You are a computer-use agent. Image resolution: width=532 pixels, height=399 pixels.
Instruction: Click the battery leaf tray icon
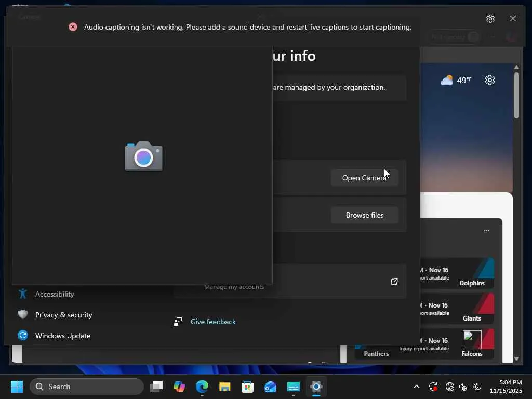click(x=477, y=387)
